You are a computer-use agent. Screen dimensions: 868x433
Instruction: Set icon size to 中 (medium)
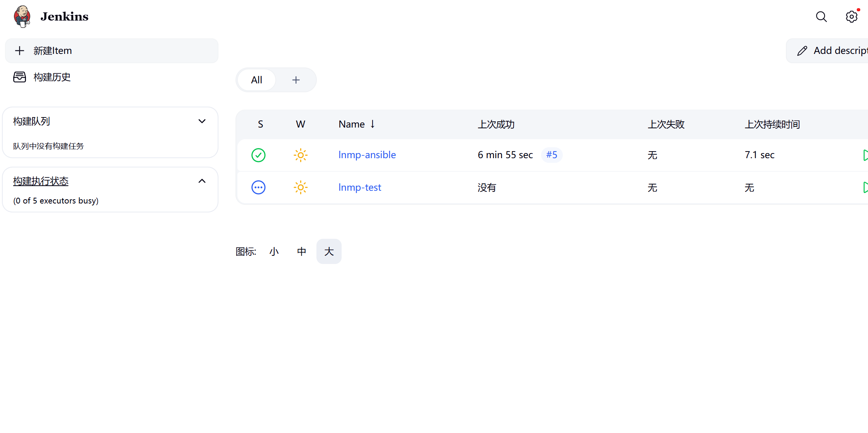[x=301, y=252]
